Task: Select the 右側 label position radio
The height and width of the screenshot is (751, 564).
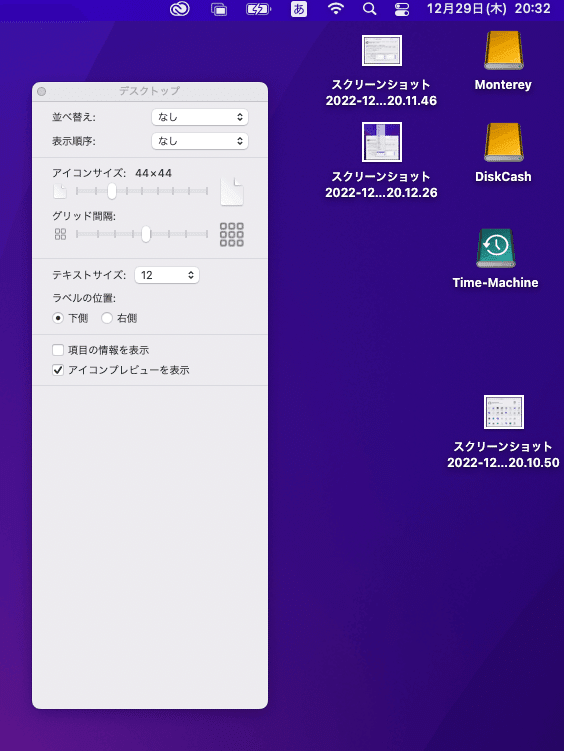Action: click(107, 318)
